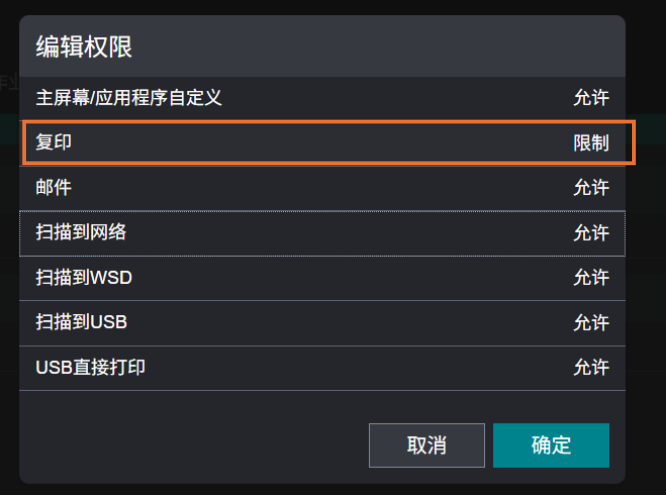This screenshot has height=495, width=666.
Task: Toggle the 允许 value for 扫描到网络
Action: point(591,233)
